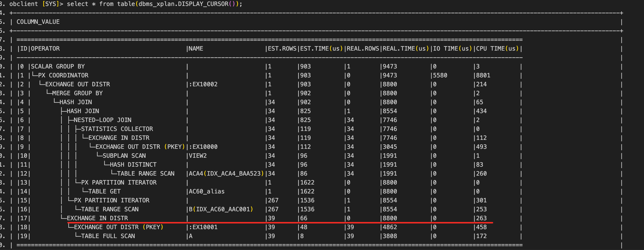644x250 pixels.
Task: Click the COLUMN_VALUE header text
Action: point(38,22)
